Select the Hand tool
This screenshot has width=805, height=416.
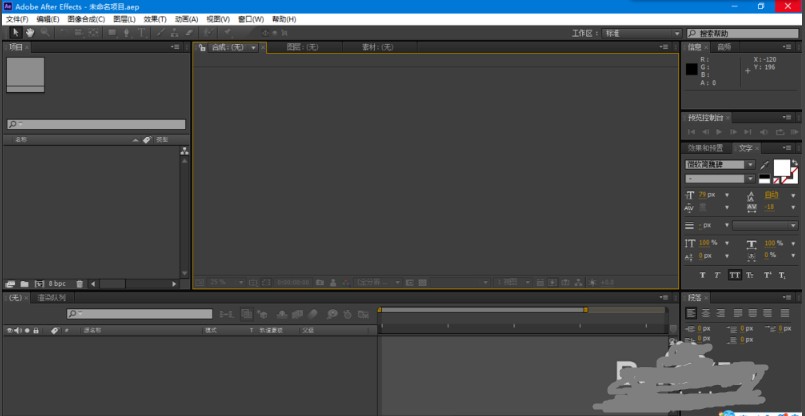[29, 33]
